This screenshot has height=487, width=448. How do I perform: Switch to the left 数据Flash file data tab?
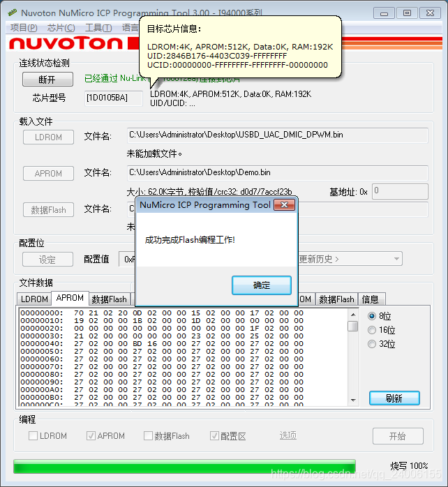point(109,299)
